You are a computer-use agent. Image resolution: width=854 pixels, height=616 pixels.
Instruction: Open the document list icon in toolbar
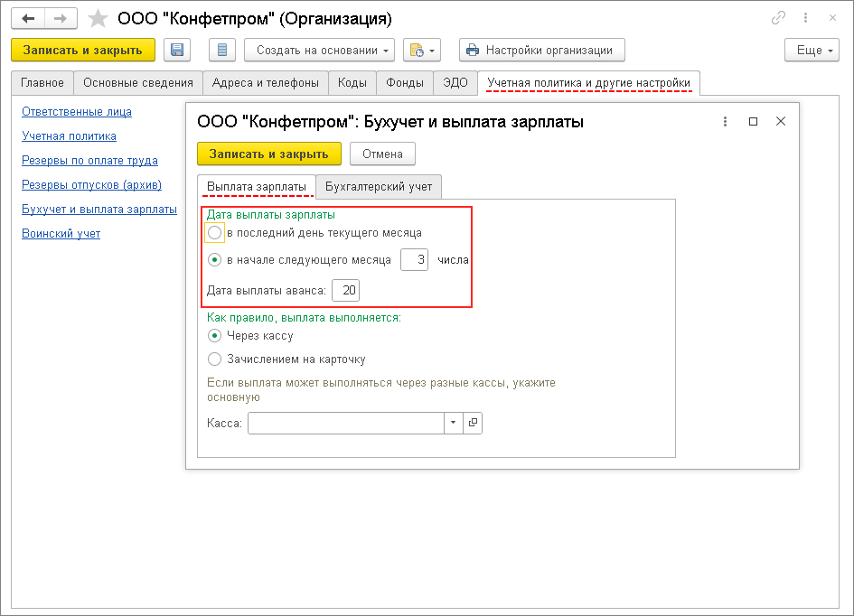point(222,50)
